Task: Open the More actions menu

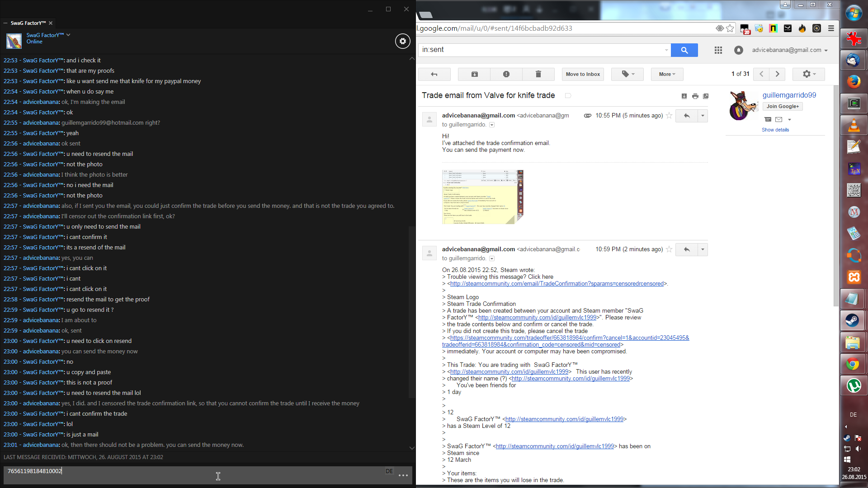Action: click(x=667, y=74)
